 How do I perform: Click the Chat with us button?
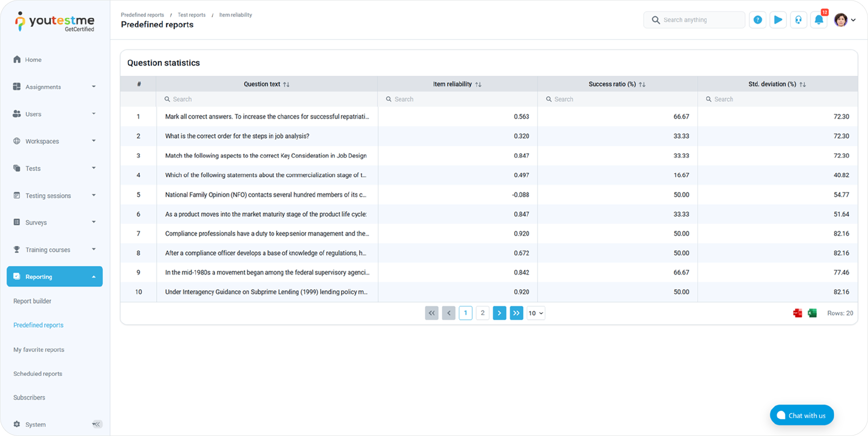click(x=802, y=415)
